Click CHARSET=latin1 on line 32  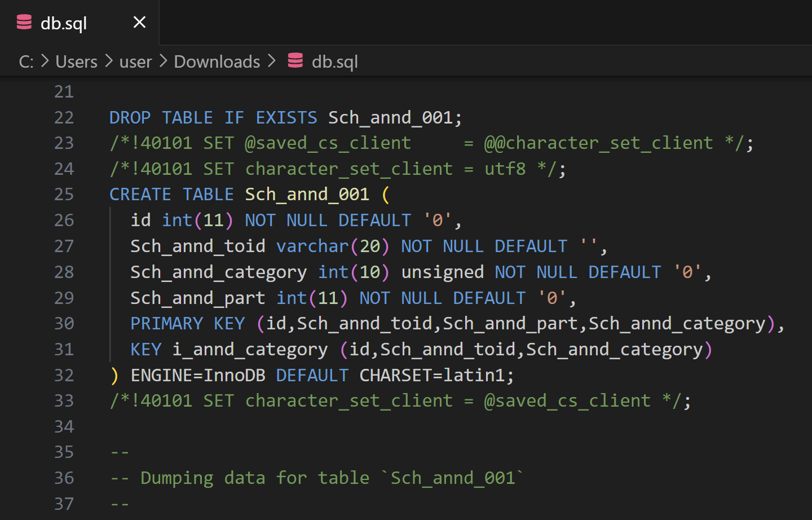click(433, 375)
